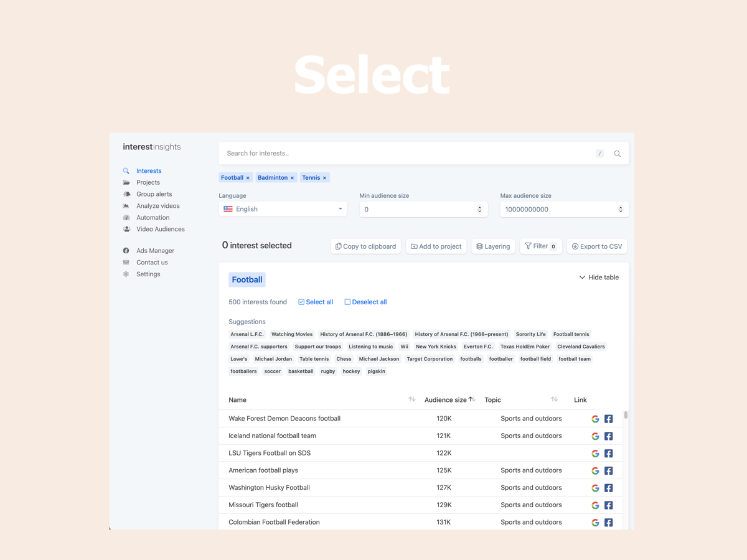Open Facebook link for Wake Forest Demon Deacons football
Viewport: 747px width, 560px height.
pos(609,419)
